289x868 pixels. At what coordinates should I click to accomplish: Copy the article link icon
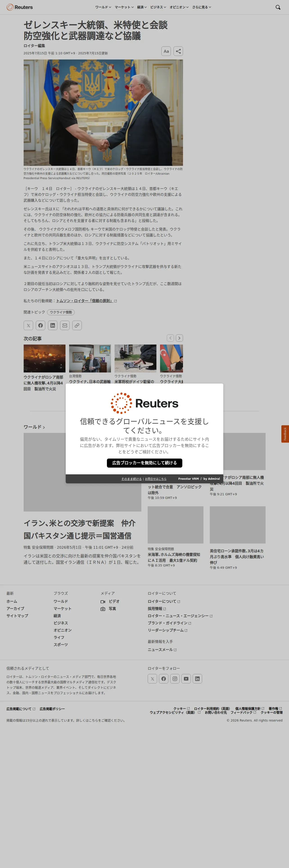(77, 325)
